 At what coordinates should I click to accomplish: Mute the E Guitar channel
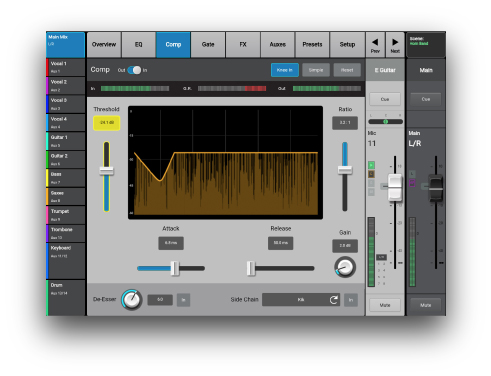[385, 305]
